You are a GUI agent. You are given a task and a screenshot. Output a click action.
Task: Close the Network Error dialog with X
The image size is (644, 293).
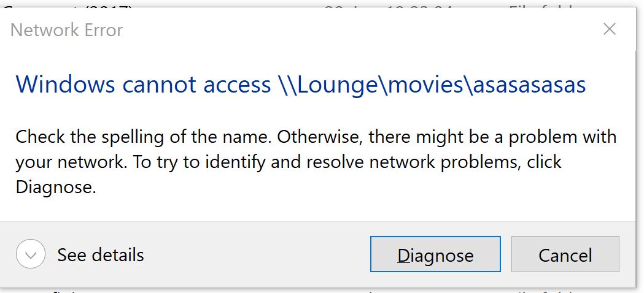[609, 29]
